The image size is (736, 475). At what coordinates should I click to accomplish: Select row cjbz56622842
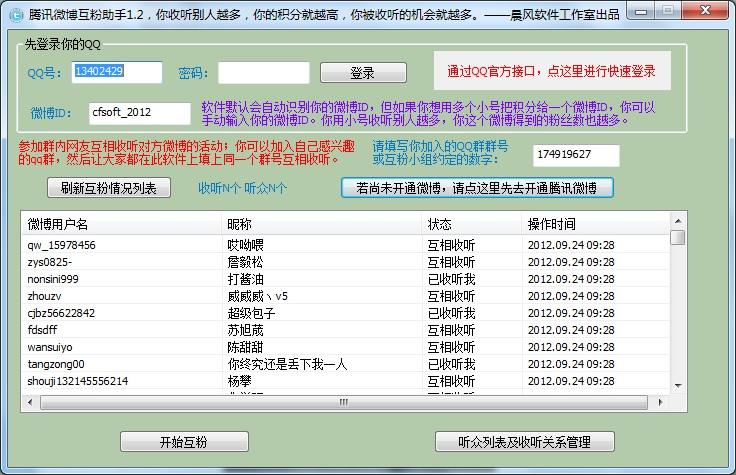(x=345, y=313)
